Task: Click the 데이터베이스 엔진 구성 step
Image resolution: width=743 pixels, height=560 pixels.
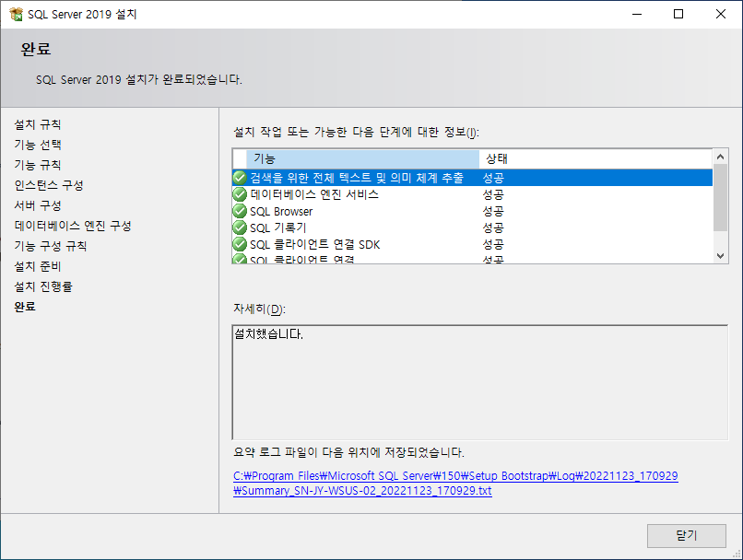Action: pyautogui.click(x=73, y=226)
